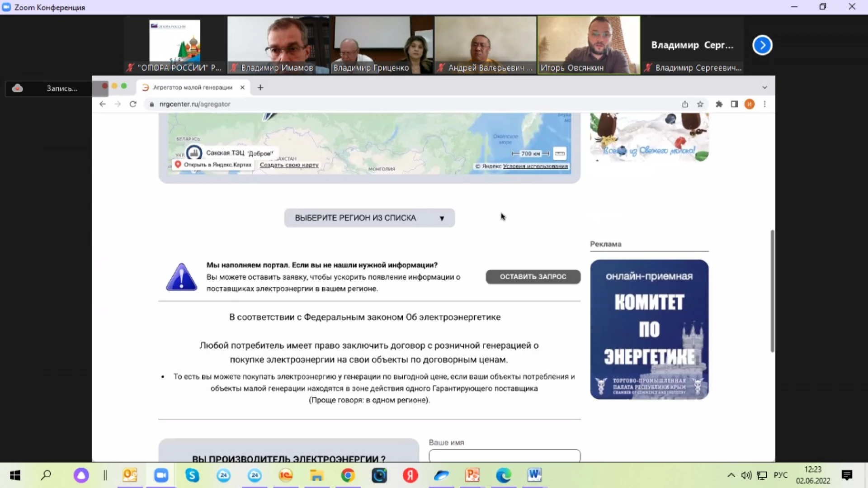Image resolution: width=868 pixels, height=488 pixels.
Task: Show hidden system tray icons
Action: [731, 475]
